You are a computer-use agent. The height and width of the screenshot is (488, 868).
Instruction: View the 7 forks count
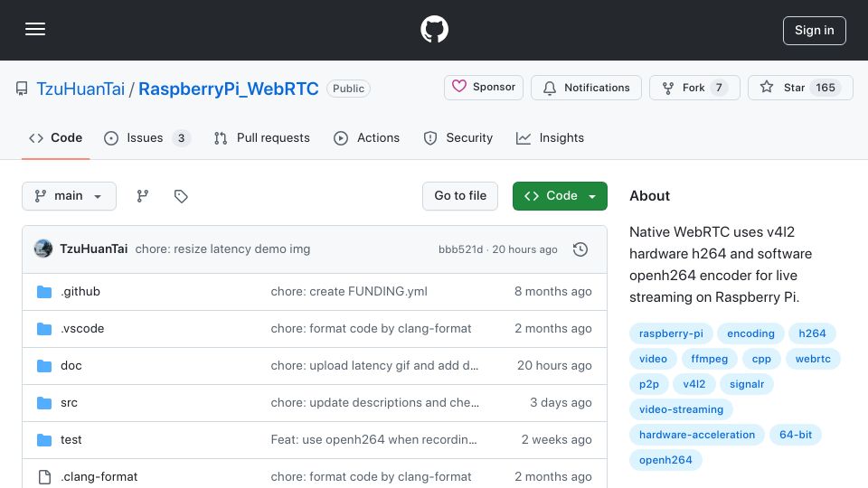click(719, 88)
